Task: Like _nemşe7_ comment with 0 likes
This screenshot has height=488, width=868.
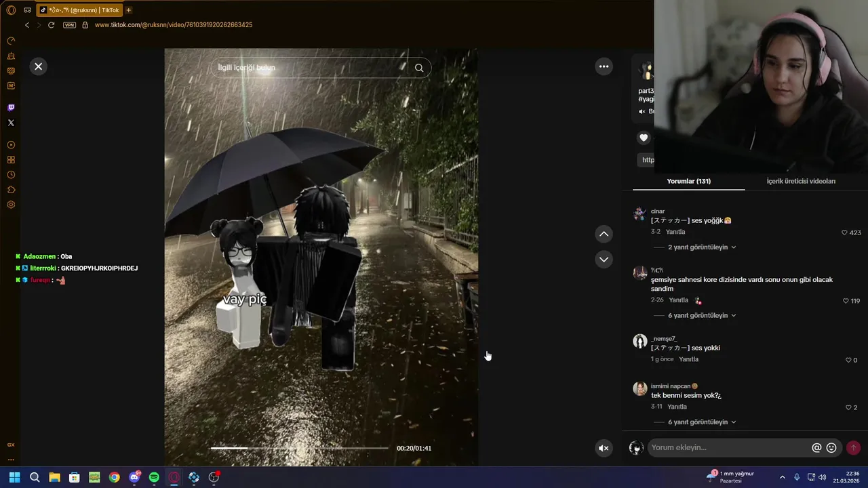Action: 848,360
